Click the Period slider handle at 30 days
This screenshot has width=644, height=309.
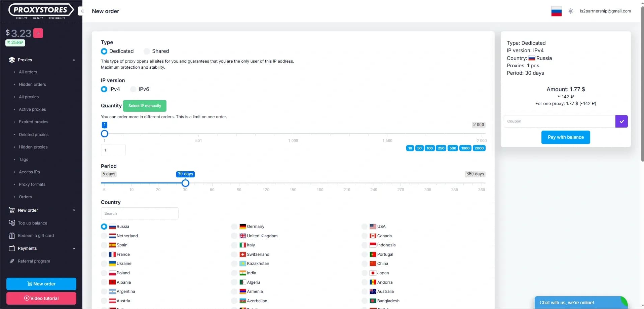pos(185,183)
